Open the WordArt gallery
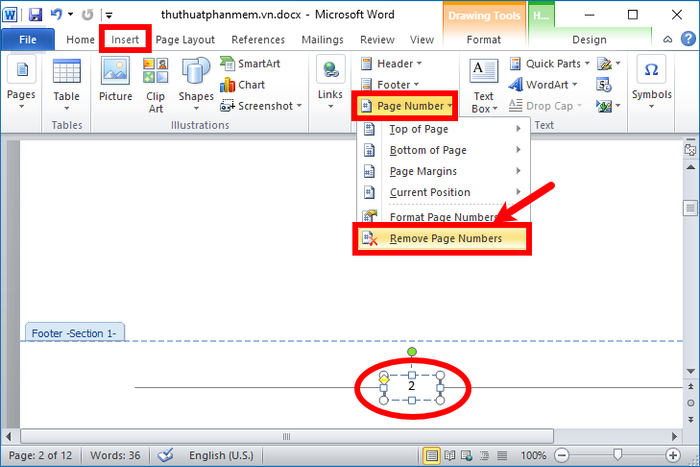The width and height of the screenshot is (700, 467). point(543,85)
